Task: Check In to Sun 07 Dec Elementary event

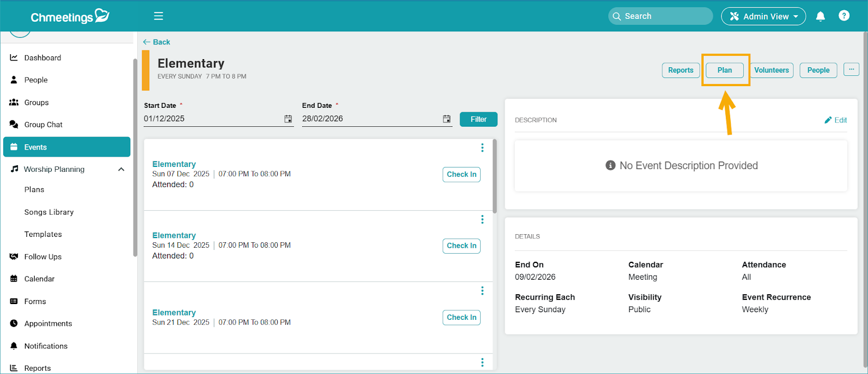Action: pyautogui.click(x=461, y=175)
